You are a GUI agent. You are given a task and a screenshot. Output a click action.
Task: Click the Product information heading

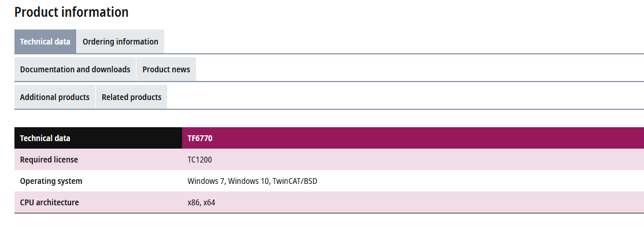point(72,12)
